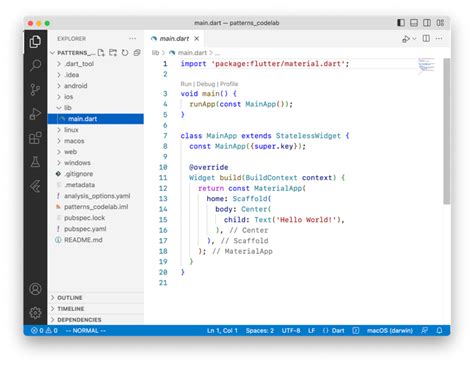
Task: Toggle bottom panel in title bar
Action: click(414, 23)
